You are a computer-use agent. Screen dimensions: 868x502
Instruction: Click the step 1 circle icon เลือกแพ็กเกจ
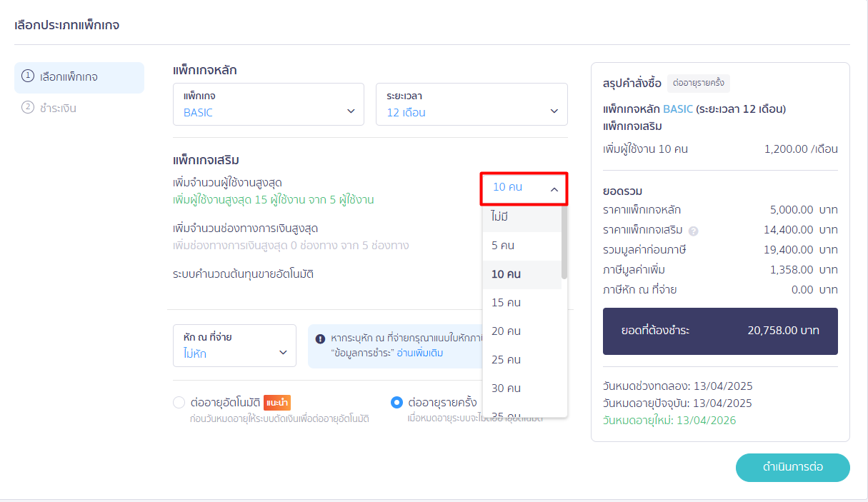point(28,76)
